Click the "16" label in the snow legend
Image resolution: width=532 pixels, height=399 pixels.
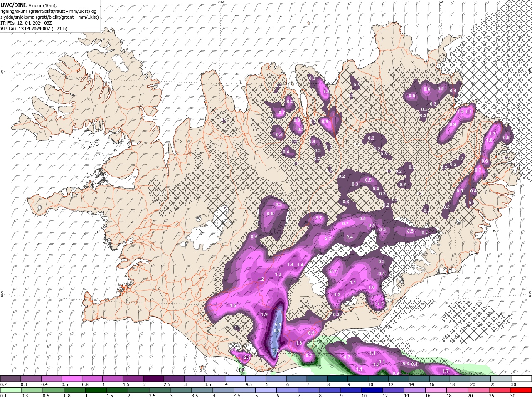click(432, 384)
